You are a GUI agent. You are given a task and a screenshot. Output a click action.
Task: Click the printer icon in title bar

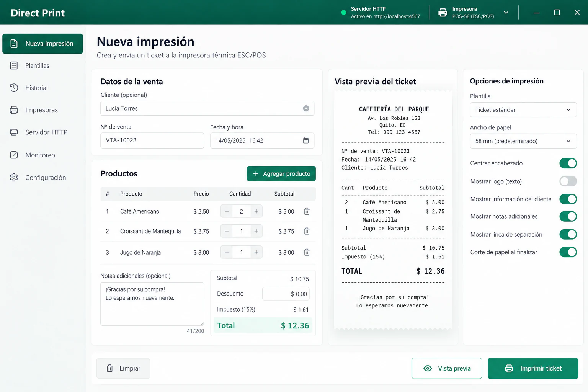[x=443, y=13]
